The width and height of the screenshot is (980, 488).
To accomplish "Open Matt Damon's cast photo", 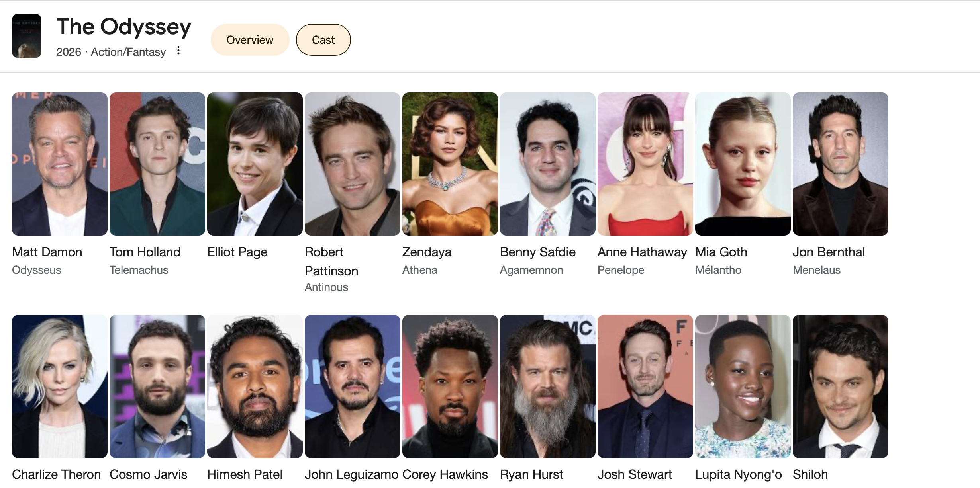I will coord(60,164).
